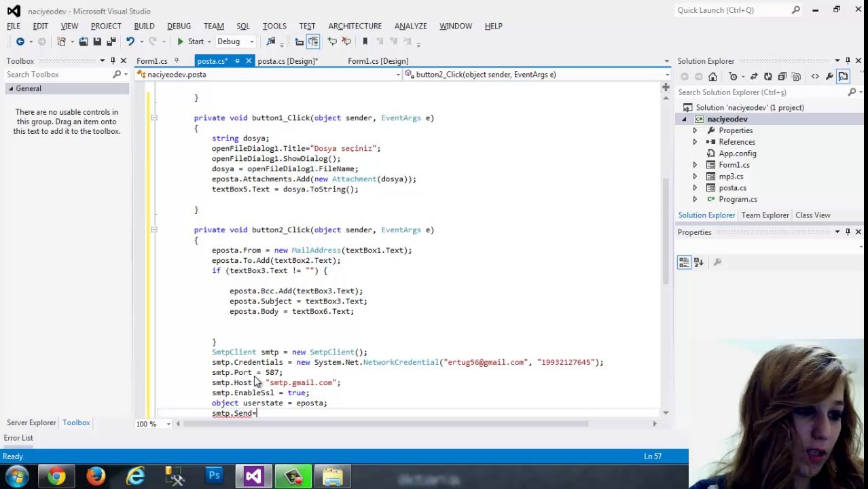Open the Debug configuration dropdown
868x489 pixels.
(235, 41)
